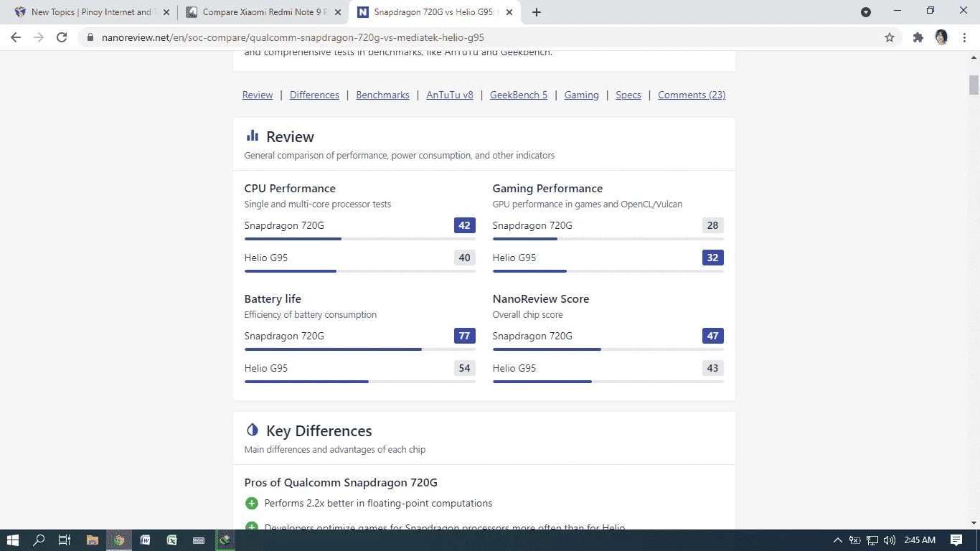Click 'Pros of Qualcomm Snapdragon 720G' heading

click(341, 482)
